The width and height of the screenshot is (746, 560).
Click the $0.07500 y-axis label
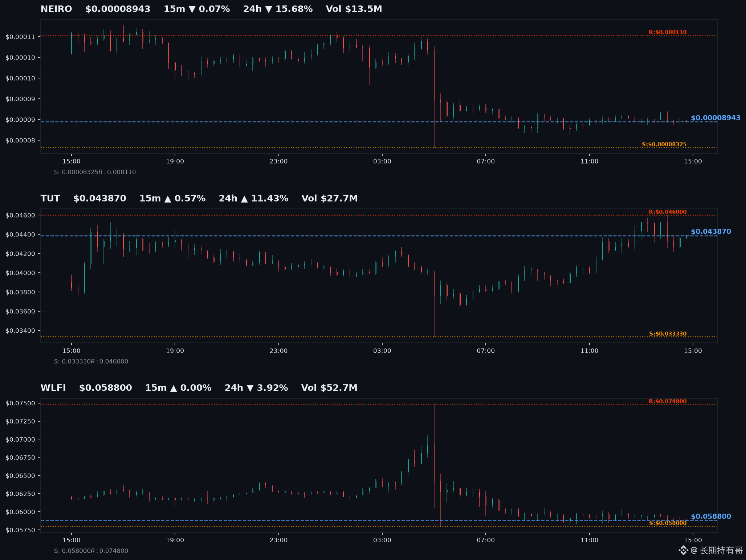20,403
